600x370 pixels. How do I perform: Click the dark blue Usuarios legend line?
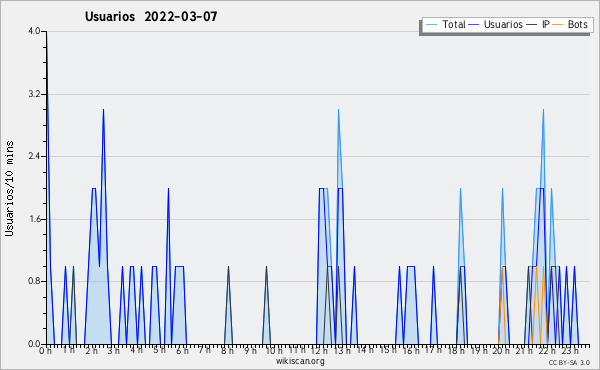click(x=474, y=25)
